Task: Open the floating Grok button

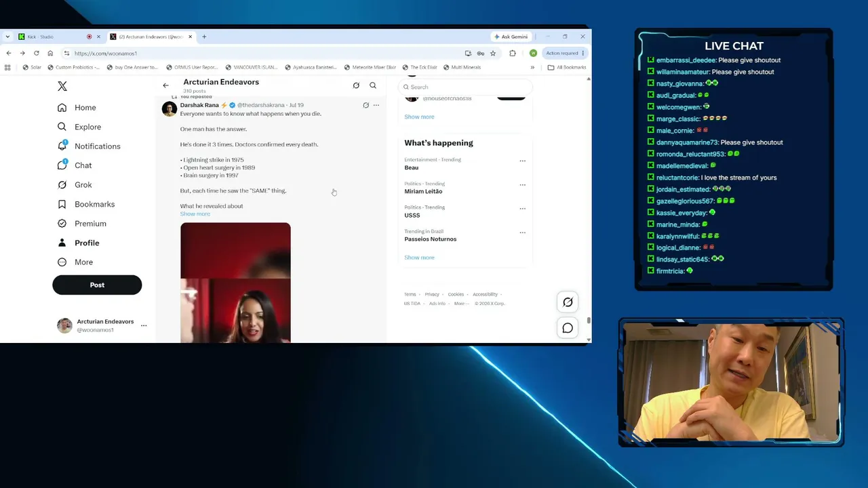Action: pyautogui.click(x=568, y=302)
